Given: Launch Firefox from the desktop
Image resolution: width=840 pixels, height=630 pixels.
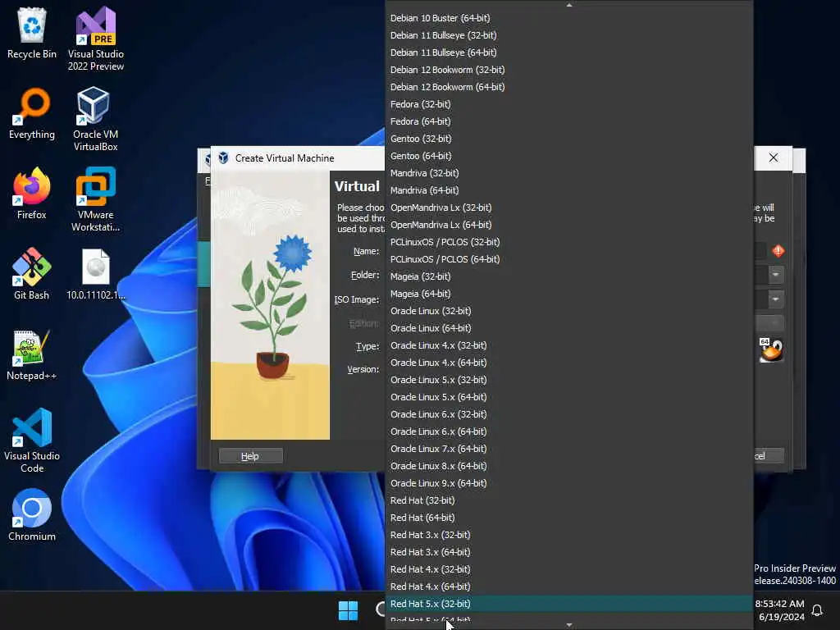Looking at the screenshot, I should coord(32,194).
